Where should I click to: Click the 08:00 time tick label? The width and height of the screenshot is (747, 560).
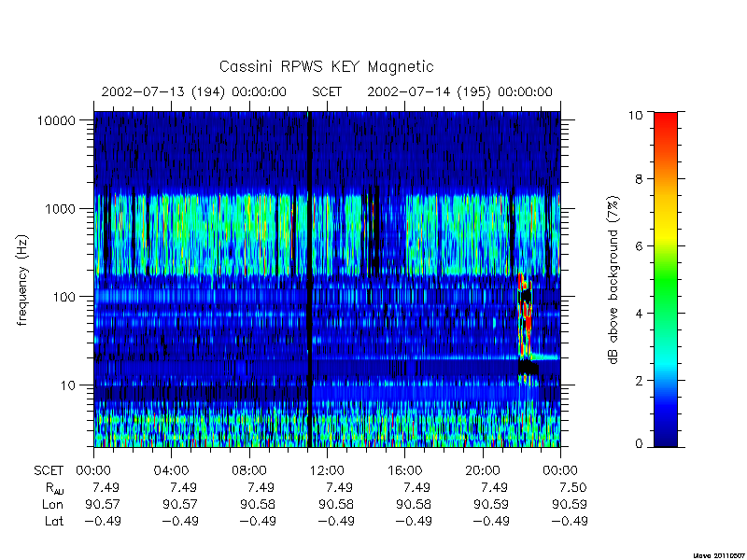pos(249,470)
